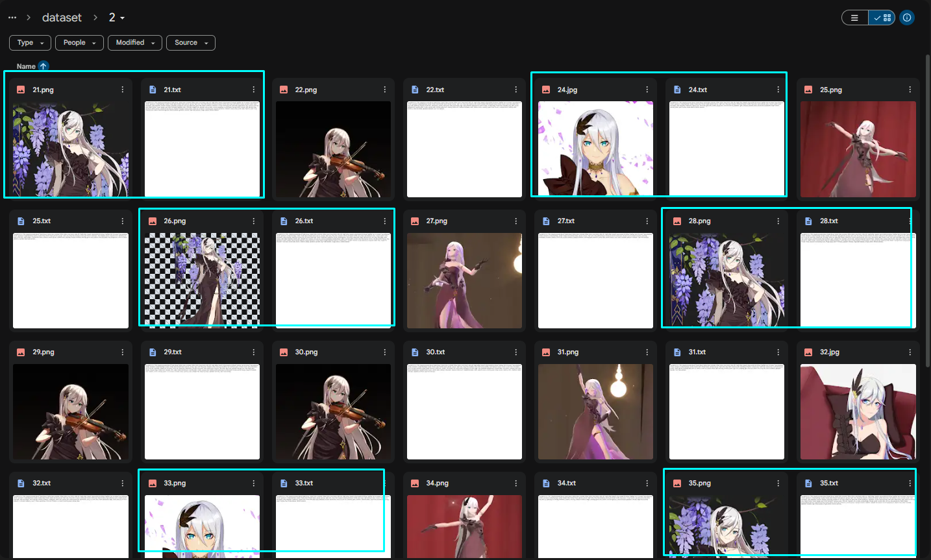This screenshot has width=931, height=560.
Task: Click the file name '28.txt'
Action: (828, 221)
